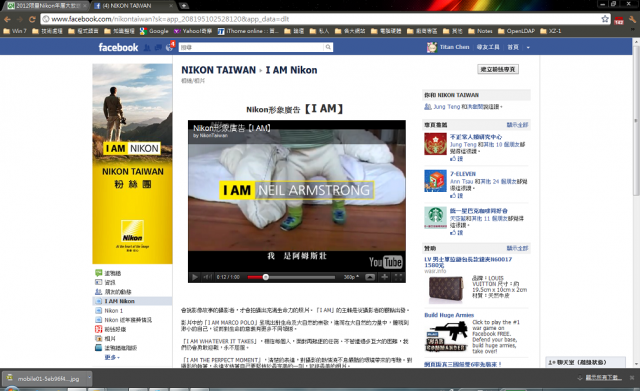Open Yahoo bookmark
Screen dimensions: 640x391
pos(193,31)
